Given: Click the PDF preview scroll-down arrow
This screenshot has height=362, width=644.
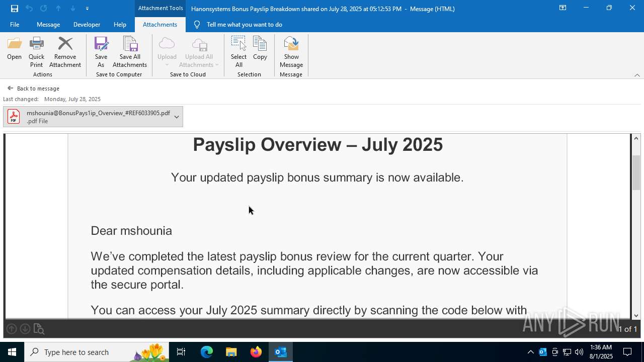Looking at the screenshot, I should [636, 315].
